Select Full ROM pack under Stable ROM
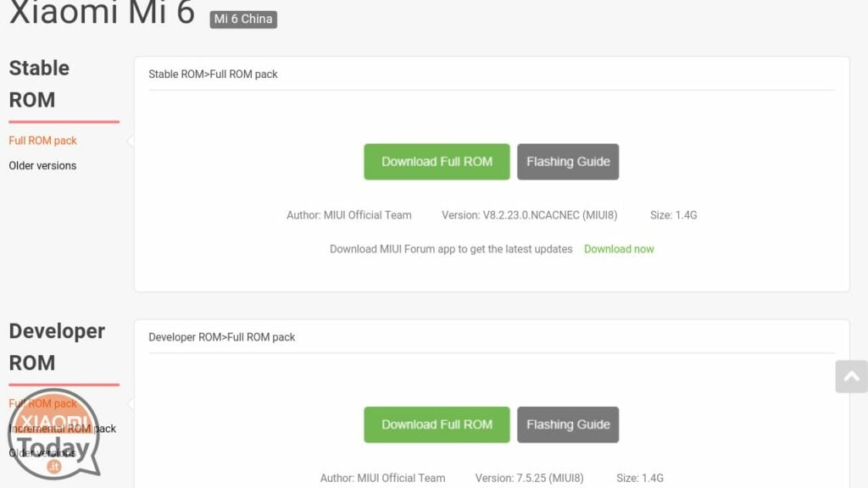Image resolution: width=868 pixels, height=488 pixels. click(42, 141)
